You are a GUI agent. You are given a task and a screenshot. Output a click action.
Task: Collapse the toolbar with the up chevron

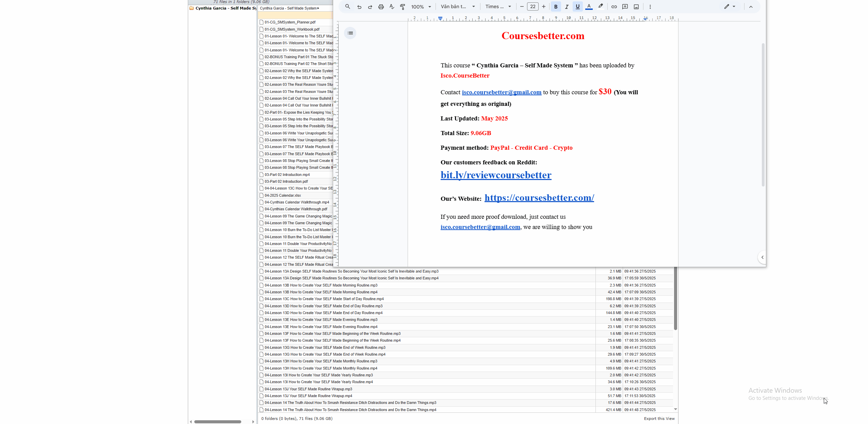coord(751,6)
